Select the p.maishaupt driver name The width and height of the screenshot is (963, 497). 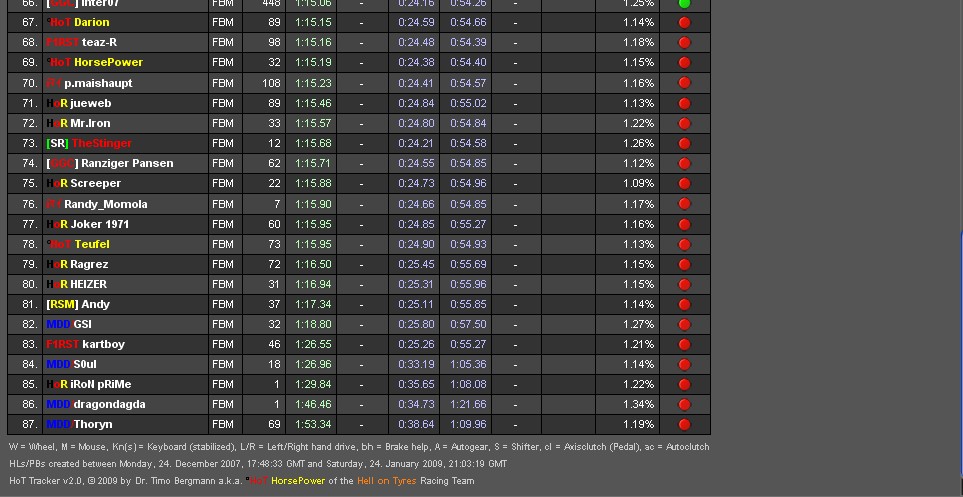pyautogui.click(x=98, y=83)
